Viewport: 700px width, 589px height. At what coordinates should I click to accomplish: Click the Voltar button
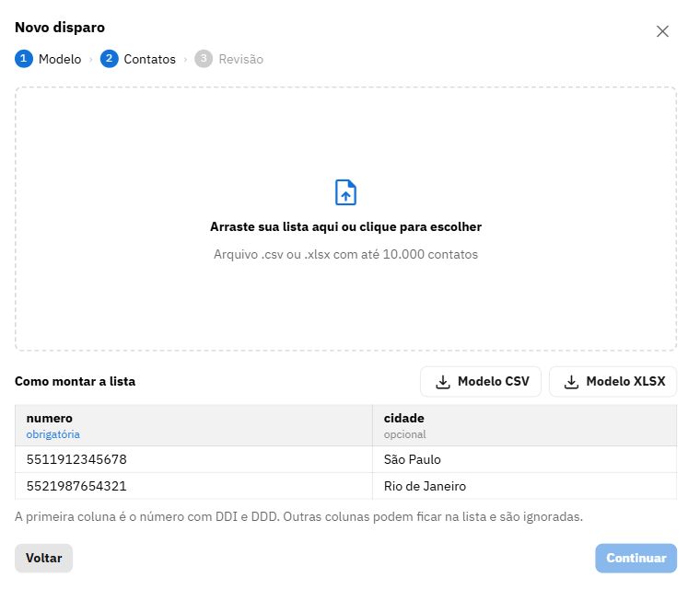click(x=44, y=559)
